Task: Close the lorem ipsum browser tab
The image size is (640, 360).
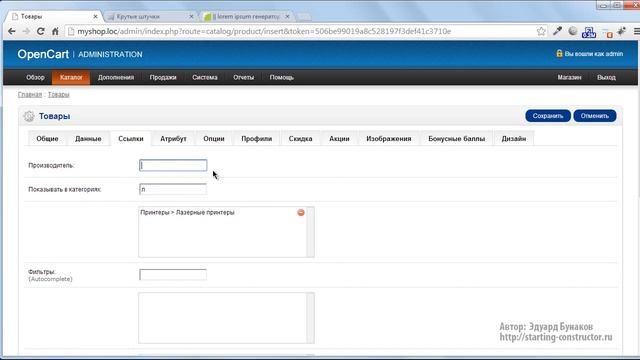Action: (287, 17)
